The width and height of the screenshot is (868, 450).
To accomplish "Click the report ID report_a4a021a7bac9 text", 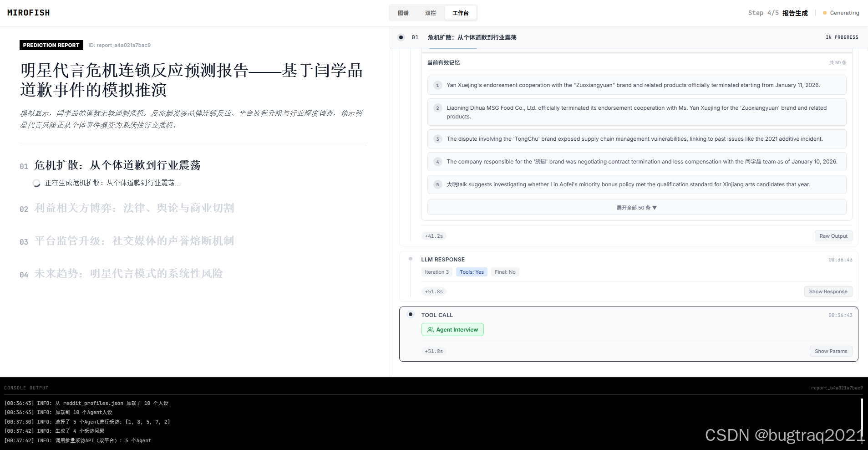I will tap(120, 45).
